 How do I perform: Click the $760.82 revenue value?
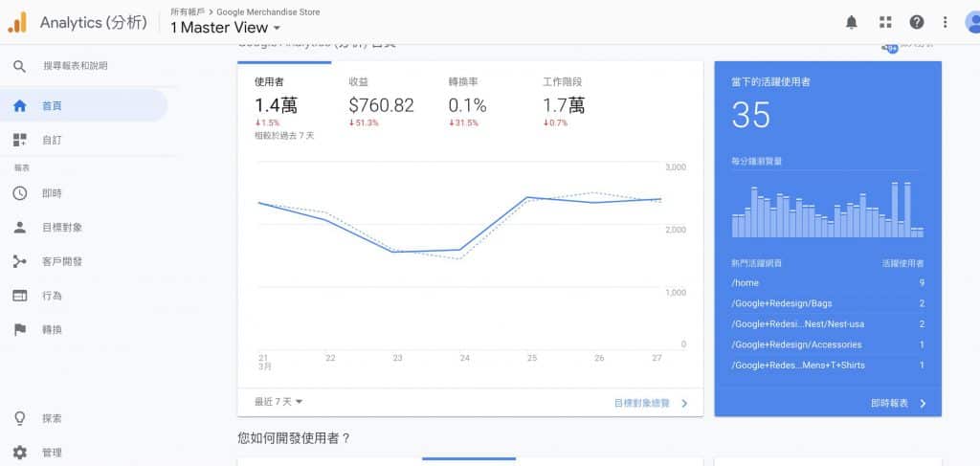pyautogui.click(x=381, y=105)
